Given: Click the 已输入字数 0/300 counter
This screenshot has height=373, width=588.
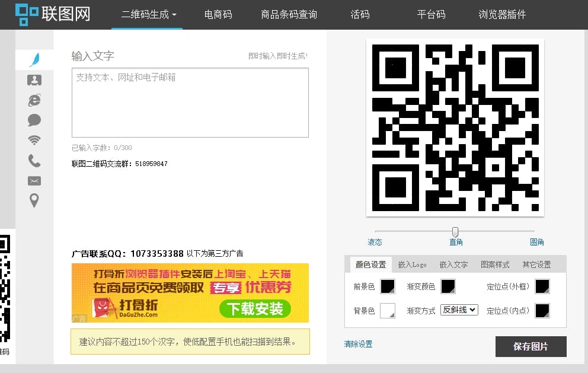Looking at the screenshot, I should click(x=101, y=148).
